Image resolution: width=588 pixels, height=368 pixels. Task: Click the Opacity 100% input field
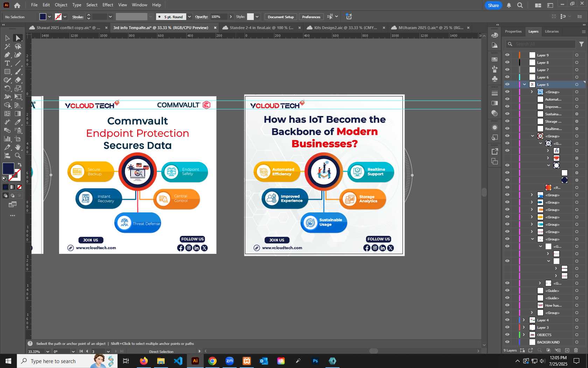[219, 17]
